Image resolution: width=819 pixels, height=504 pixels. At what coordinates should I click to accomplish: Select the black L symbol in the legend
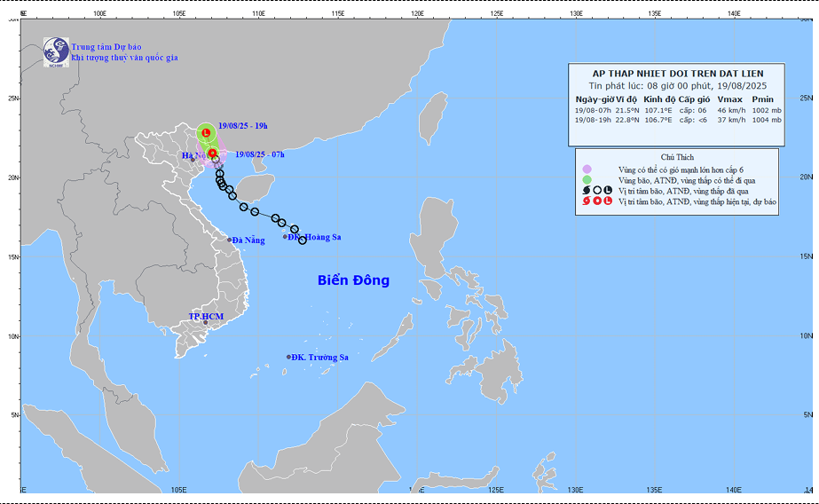608,191
